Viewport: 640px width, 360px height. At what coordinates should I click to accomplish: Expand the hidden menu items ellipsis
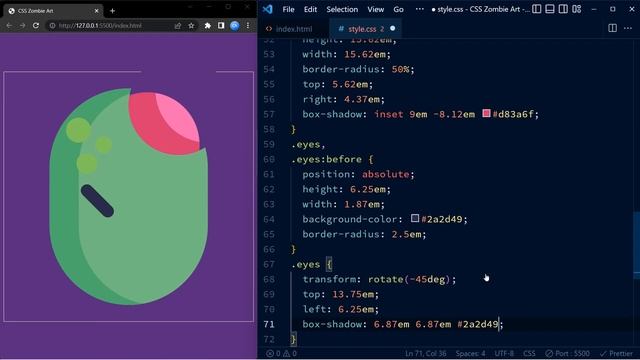[x=420, y=9]
